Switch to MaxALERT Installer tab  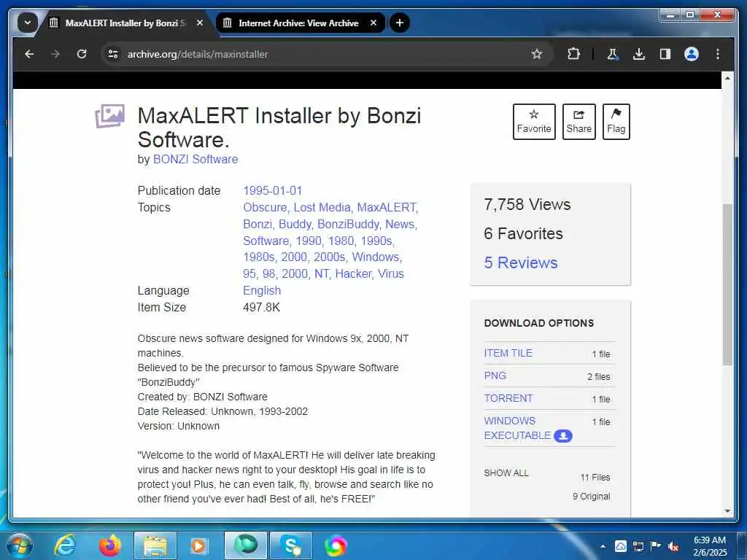pyautogui.click(x=126, y=23)
